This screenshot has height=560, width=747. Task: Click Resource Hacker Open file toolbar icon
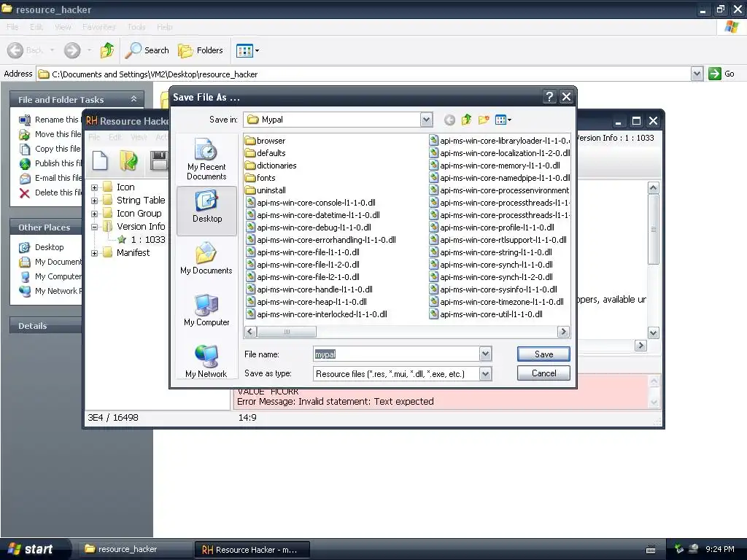coord(128,160)
